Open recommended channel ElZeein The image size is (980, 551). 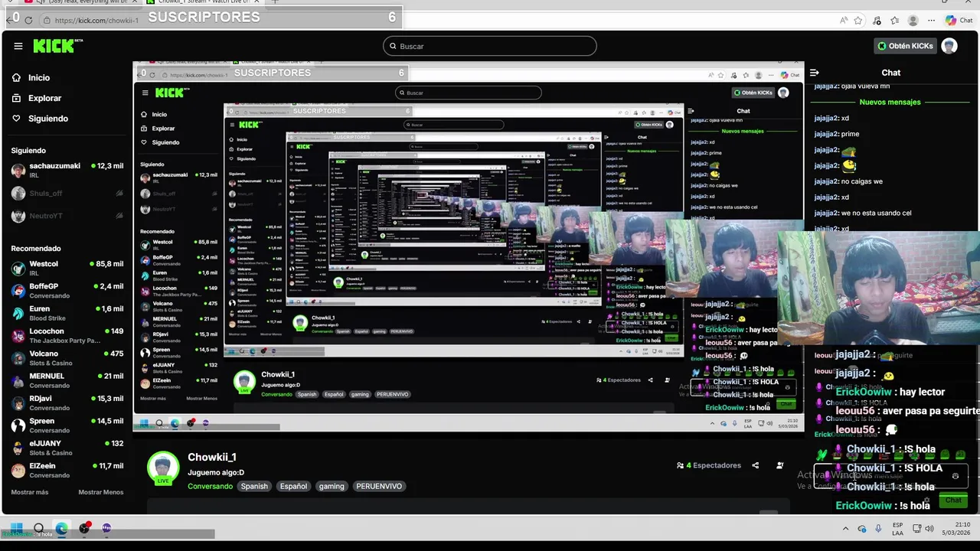tap(67, 471)
